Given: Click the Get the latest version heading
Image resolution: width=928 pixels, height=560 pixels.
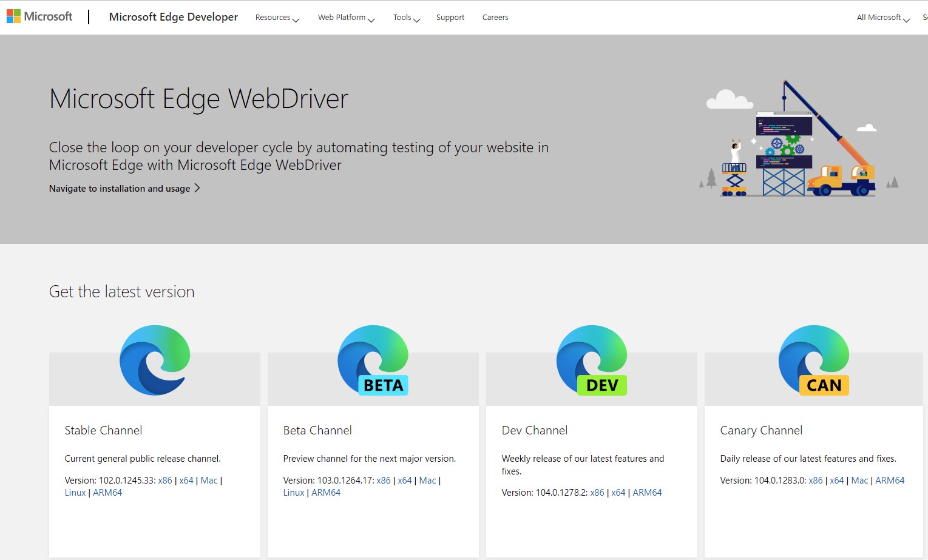Looking at the screenshot, I should click(122, 292).
